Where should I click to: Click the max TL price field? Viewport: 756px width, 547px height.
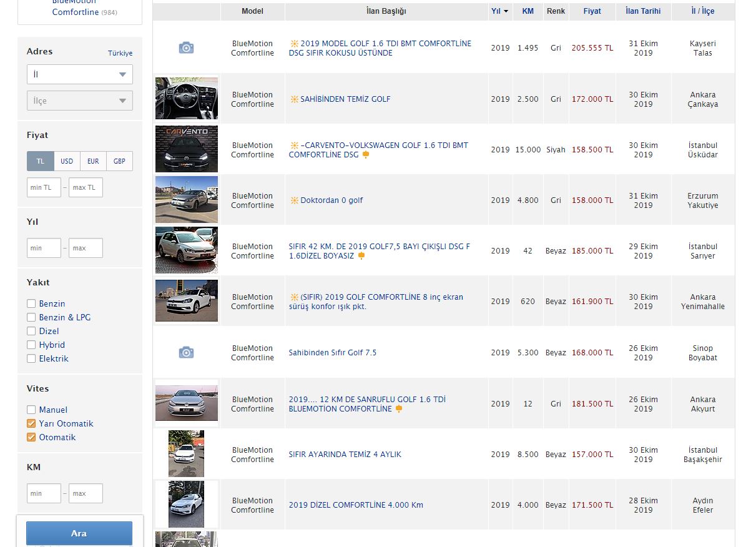click(x=86, y=187)
